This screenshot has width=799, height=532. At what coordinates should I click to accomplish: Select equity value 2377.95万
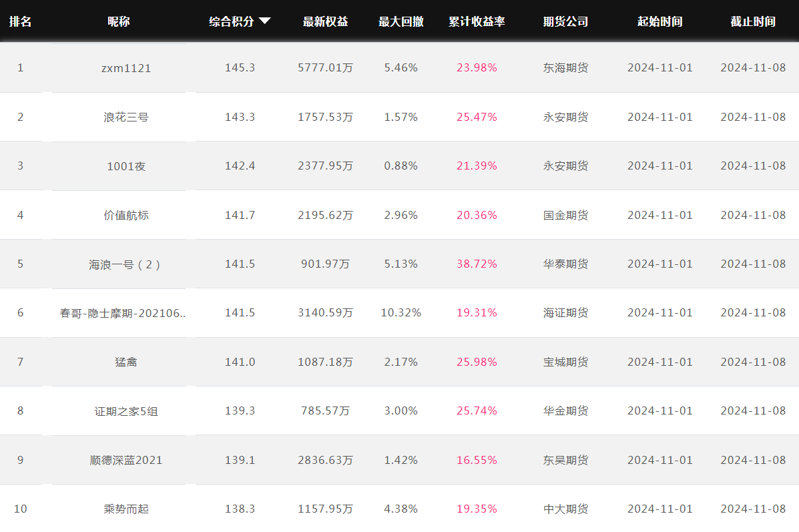[325, 166]
